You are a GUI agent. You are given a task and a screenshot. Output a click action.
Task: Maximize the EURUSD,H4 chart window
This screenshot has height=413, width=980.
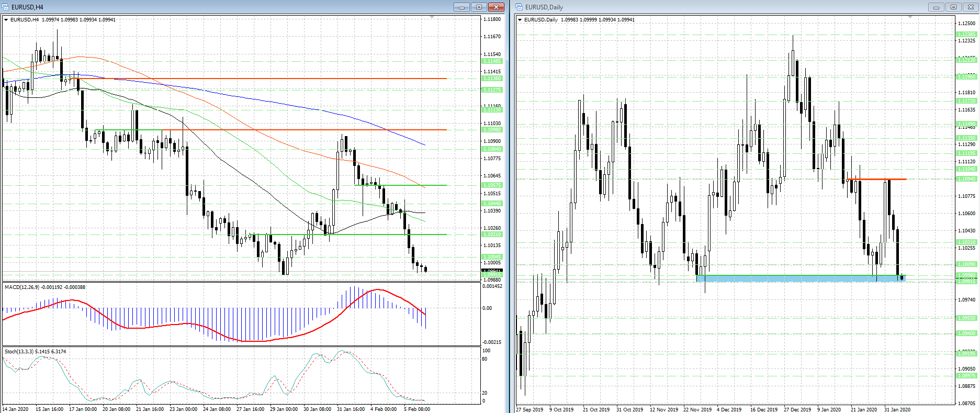pyautogui.click(x=479, y=7)
